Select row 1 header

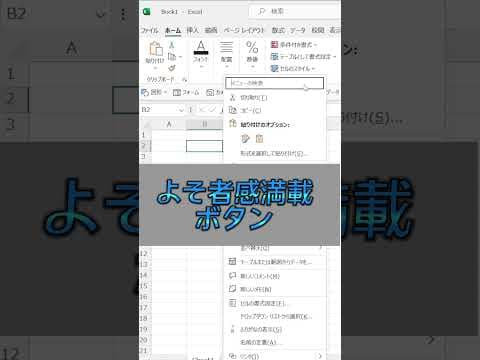coord(144,135)
